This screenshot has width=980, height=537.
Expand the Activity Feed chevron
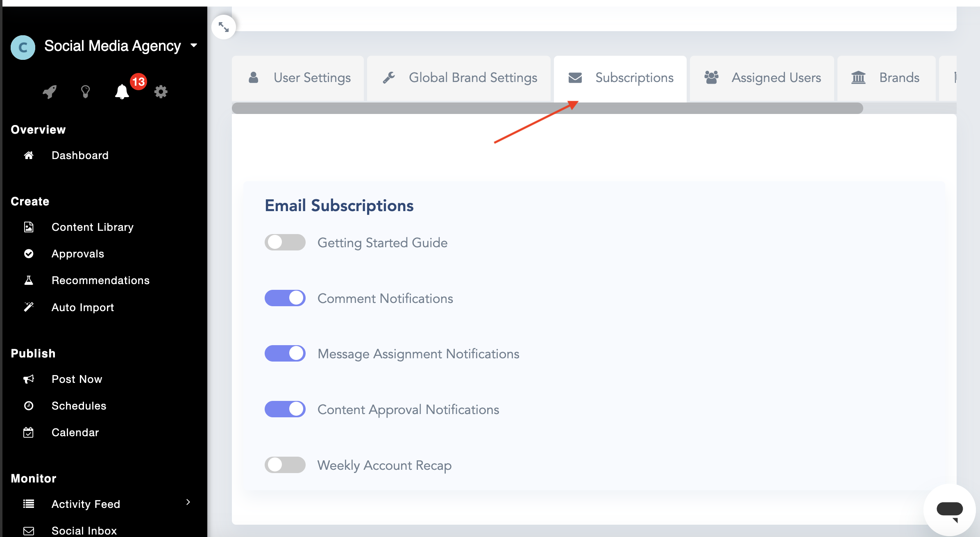pos(188,502)
